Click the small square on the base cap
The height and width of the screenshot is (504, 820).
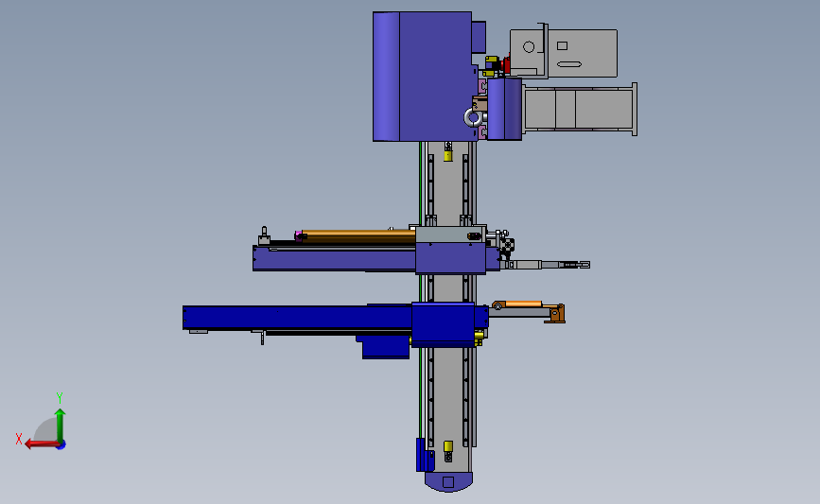click(448, 481)
